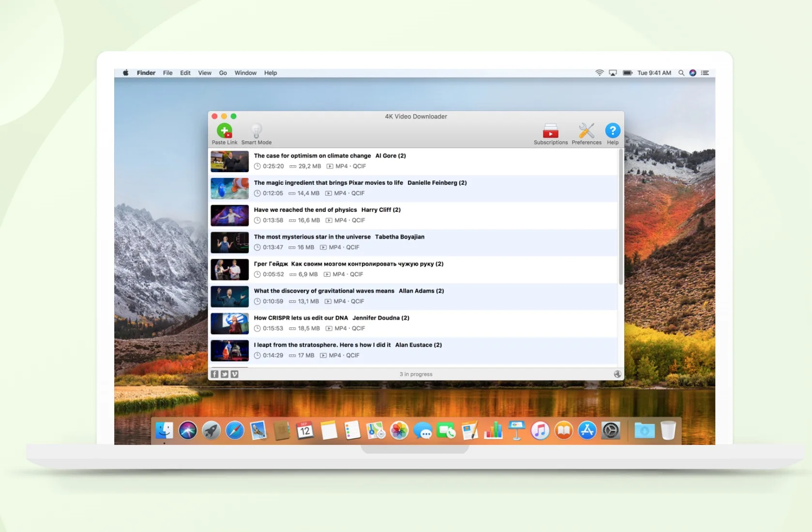
Task: Open Keynote in the Dock
Action: (x=517, y=430)
